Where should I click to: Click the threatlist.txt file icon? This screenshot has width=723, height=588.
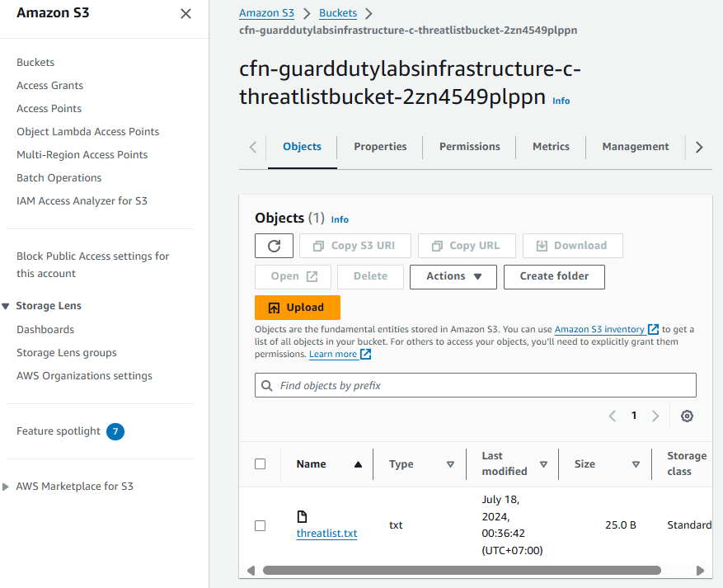pyautogui.click(x=302, y=516)
